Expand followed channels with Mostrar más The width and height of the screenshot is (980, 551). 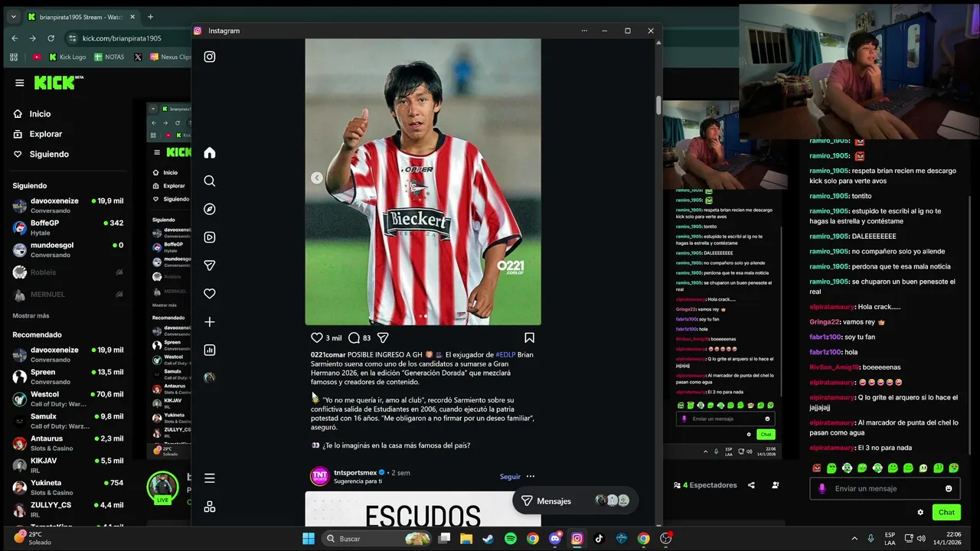point(31,315)
